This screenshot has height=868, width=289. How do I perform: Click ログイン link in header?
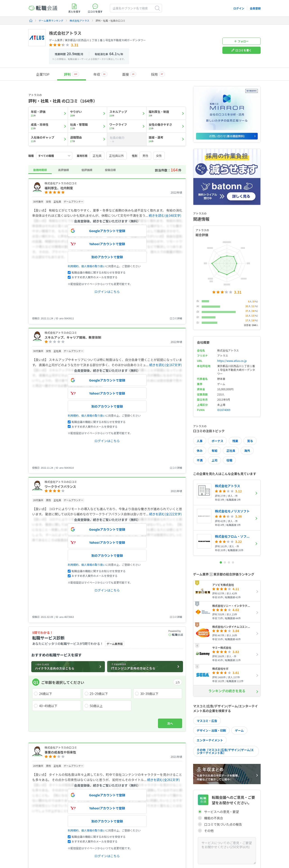point(239,8)
